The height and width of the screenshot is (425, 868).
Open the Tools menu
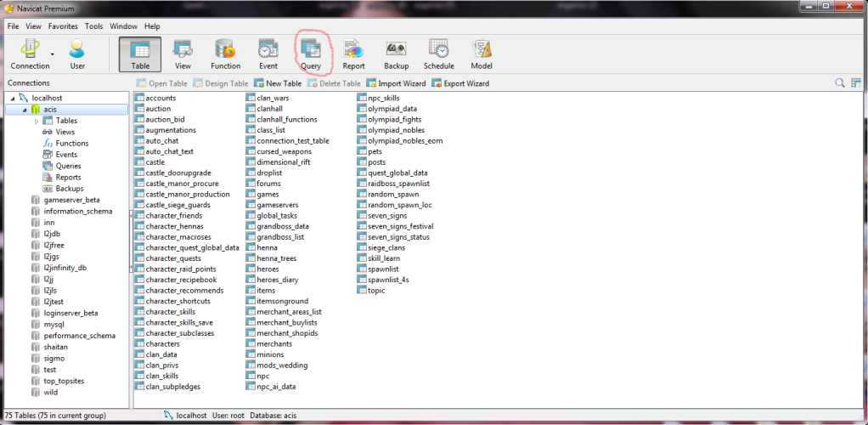point(93,26)
